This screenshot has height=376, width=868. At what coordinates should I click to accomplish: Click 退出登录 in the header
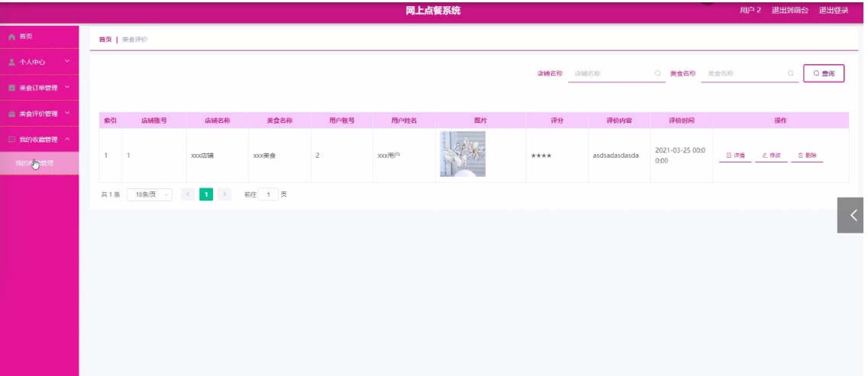[x=834, y=11]
